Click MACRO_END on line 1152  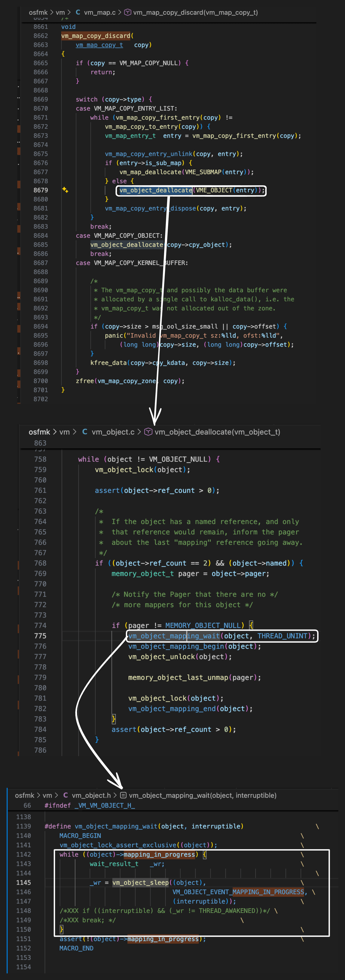(x=76, y=948)
